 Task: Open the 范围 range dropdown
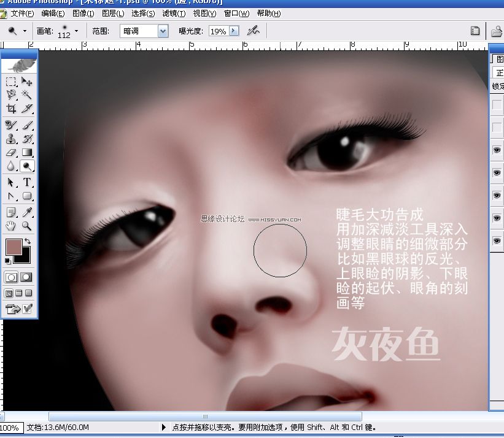163,31
